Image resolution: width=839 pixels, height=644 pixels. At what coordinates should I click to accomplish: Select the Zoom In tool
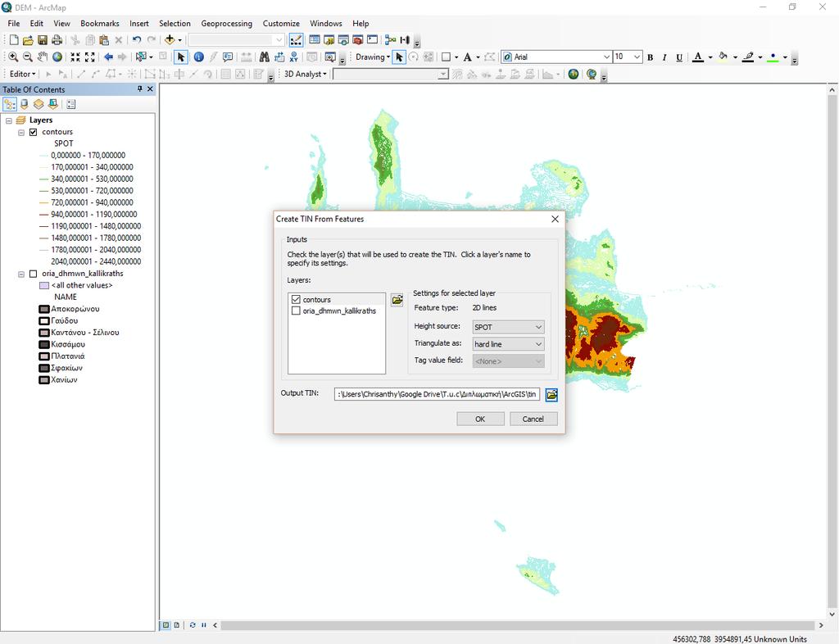(x=13, y=57)
